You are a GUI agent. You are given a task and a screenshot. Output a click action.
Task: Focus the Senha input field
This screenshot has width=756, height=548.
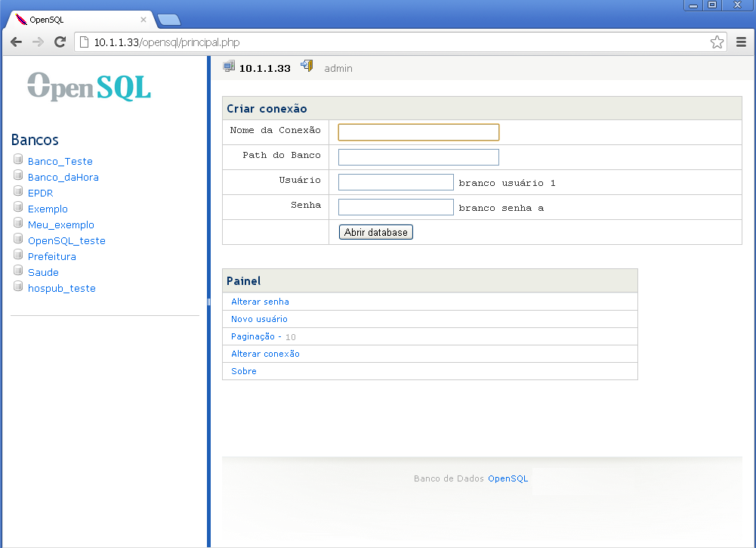(x=396, y=207)
